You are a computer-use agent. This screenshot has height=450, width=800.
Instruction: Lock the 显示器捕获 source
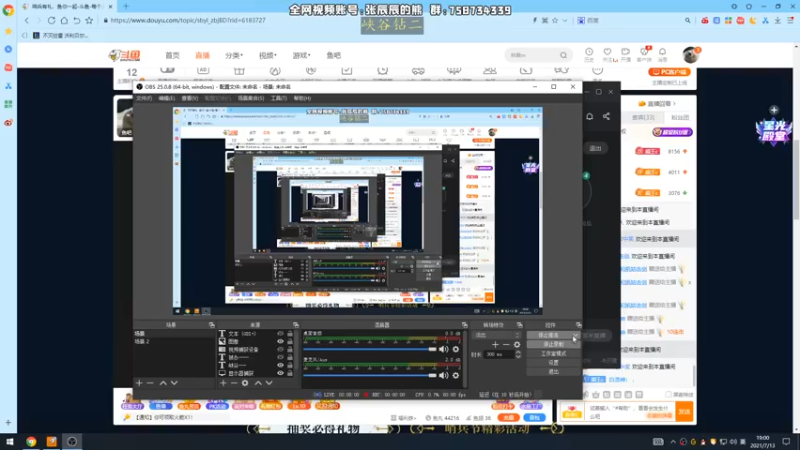click(290, 373)
